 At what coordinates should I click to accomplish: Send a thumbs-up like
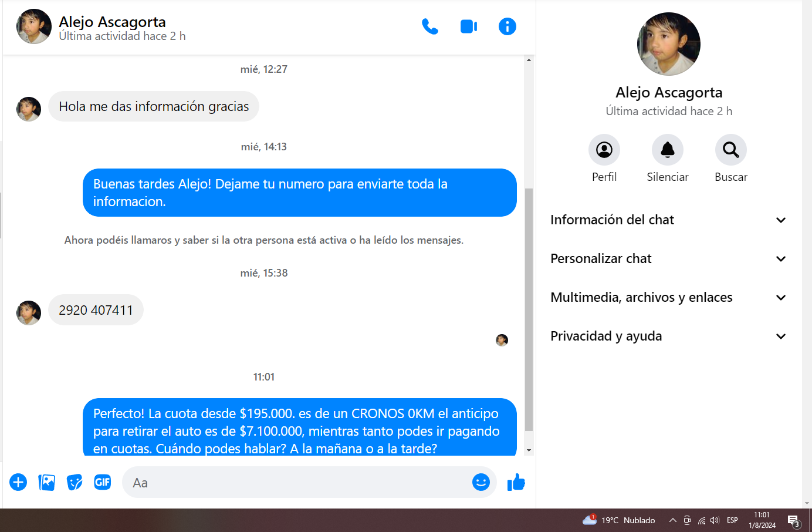tap(516, 482)
